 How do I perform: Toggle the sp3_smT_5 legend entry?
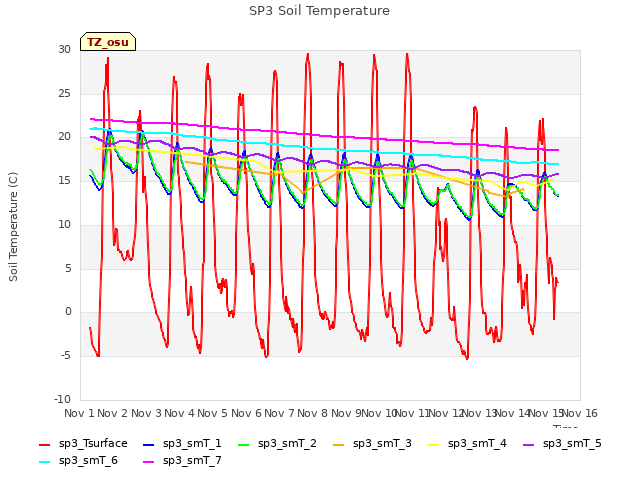click(x=562, y=444)
